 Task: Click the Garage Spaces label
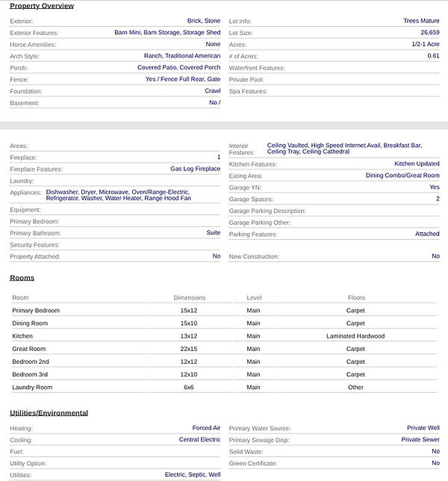click(x=251, y=199)
